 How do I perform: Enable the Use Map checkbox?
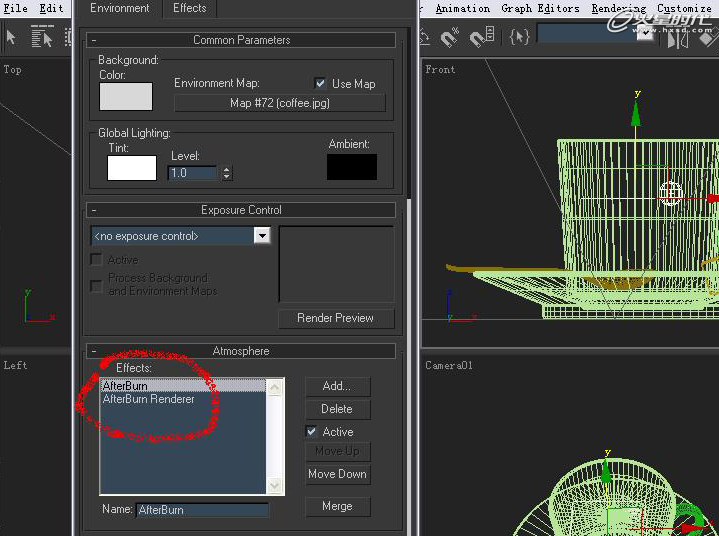pos(320,83)
